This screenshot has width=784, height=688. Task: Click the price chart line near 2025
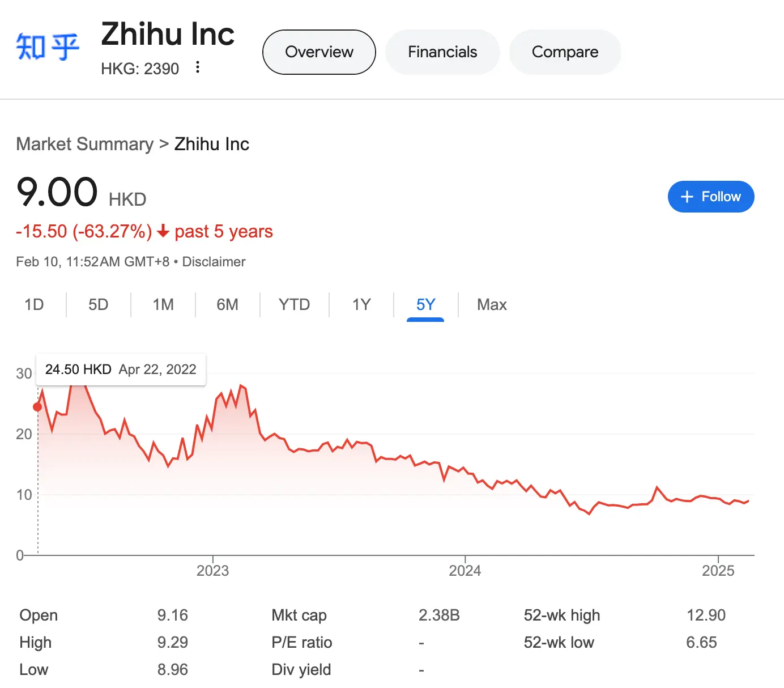pos(718,499)
